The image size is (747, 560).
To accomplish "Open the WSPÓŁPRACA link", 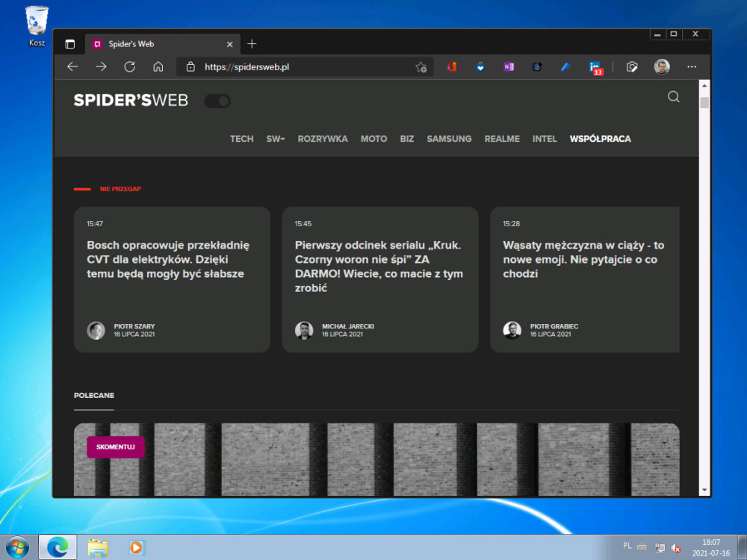I will pos(601,139).
